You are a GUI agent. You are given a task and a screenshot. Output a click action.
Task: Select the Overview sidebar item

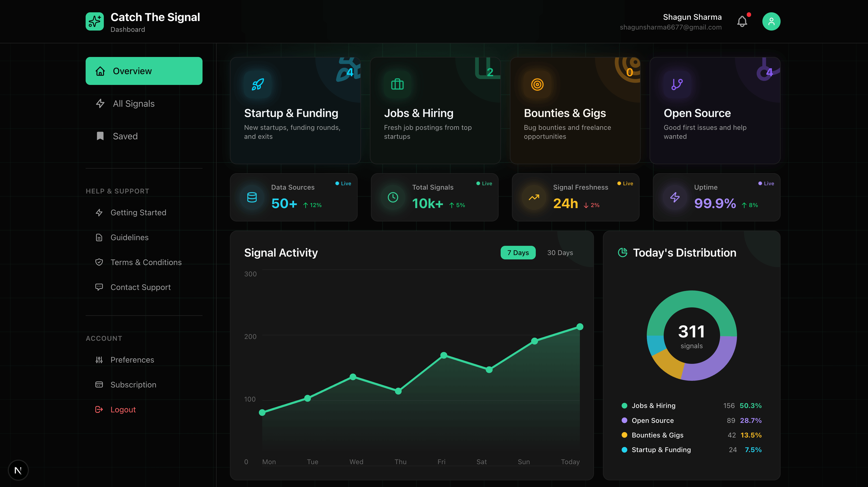144,71
